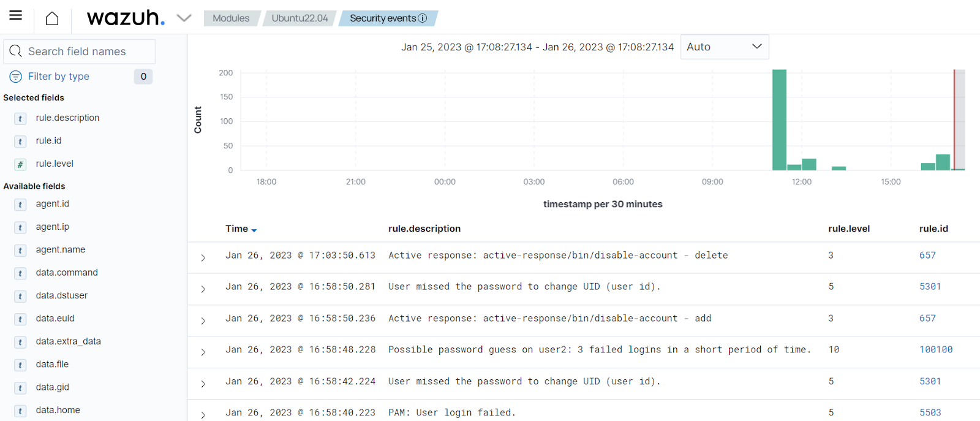Image resolution: width=980 pixels, height=421 pixels.
Task: Click the rule.description column header
Action: [x=424, y=229]
